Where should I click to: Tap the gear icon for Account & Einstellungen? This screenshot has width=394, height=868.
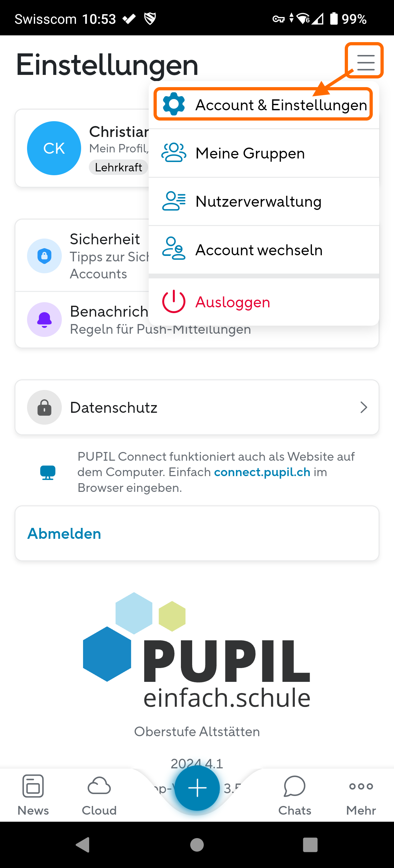pos(174,104)
